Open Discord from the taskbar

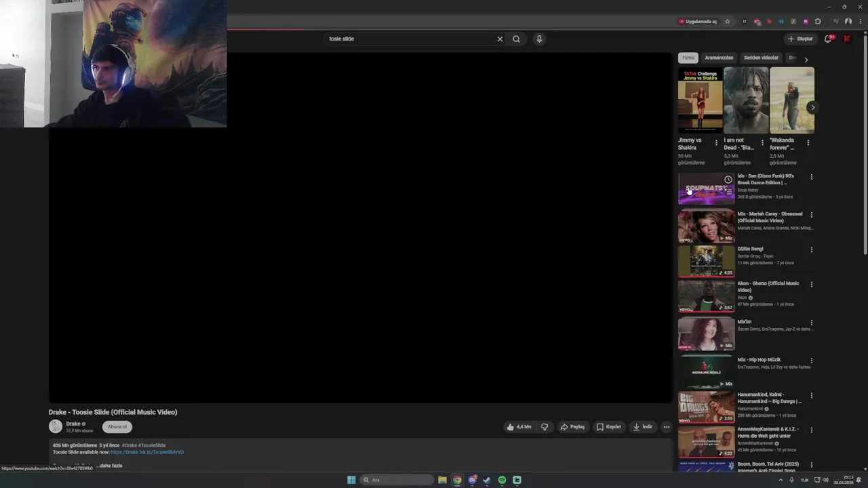(x=472, y=480)
